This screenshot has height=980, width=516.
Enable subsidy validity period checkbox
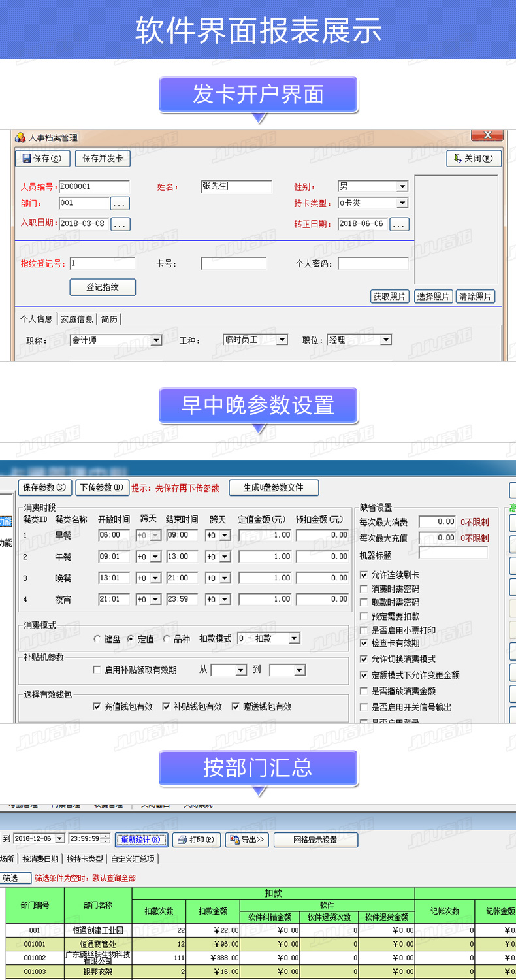tap(97, 670)
